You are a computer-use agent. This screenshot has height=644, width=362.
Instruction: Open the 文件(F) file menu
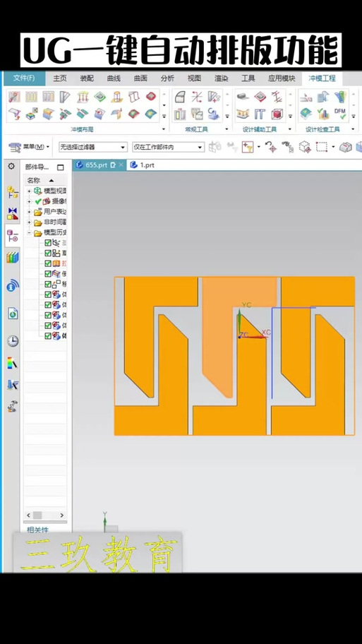coord(24,78)
